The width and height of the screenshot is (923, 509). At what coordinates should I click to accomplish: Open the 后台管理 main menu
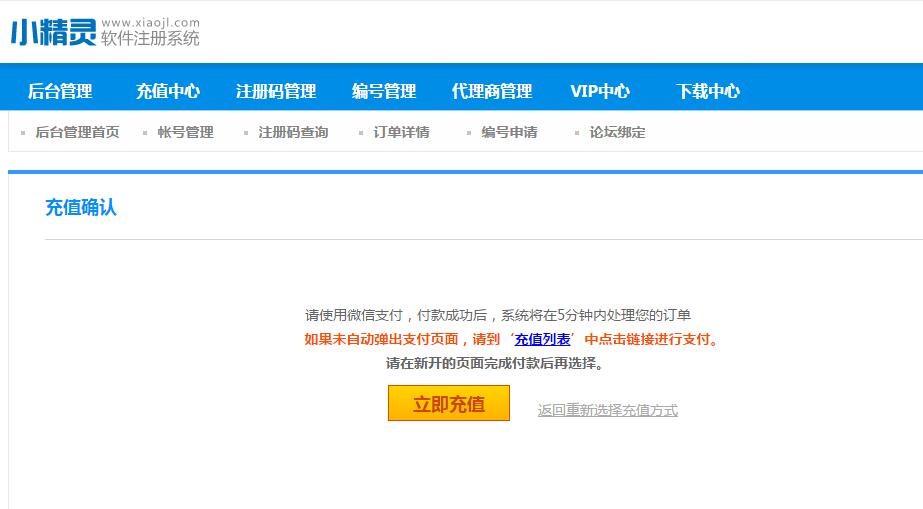pos(60,91)
